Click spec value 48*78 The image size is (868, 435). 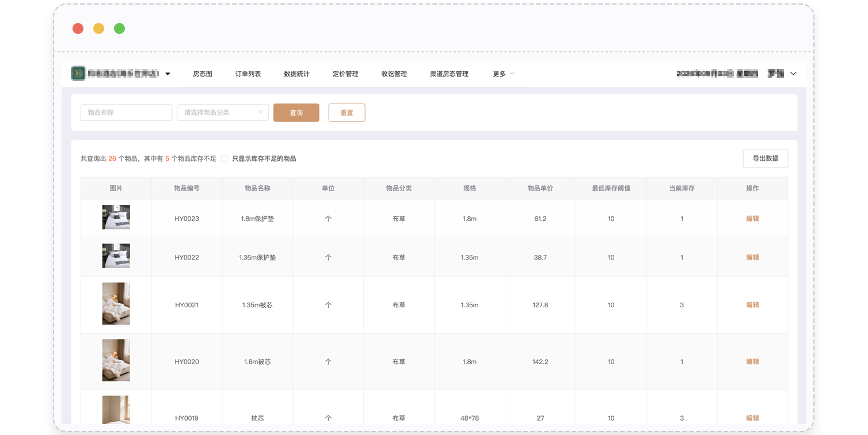pos(470,418)
